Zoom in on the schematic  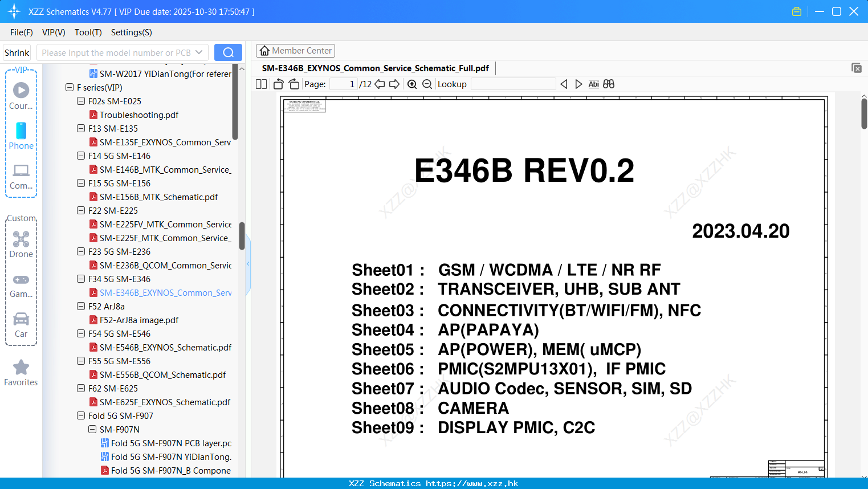412,84
